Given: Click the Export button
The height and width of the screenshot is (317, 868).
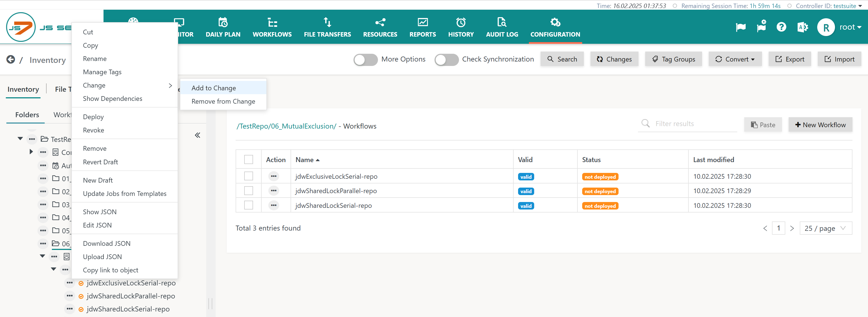Looking at the screenshot, I should coord(789,59).
